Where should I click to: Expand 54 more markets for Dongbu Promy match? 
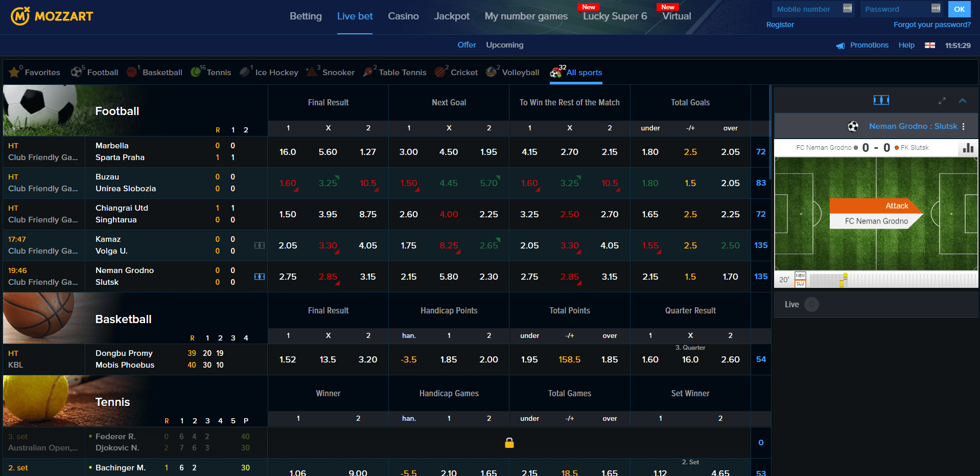click(x=761, y=359)
